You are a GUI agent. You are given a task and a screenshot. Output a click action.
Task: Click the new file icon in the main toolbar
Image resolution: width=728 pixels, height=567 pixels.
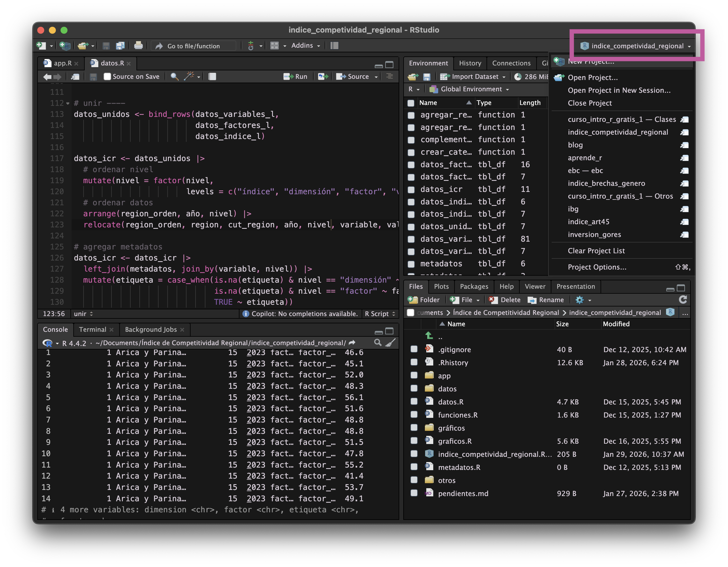[x=41, y=46]
